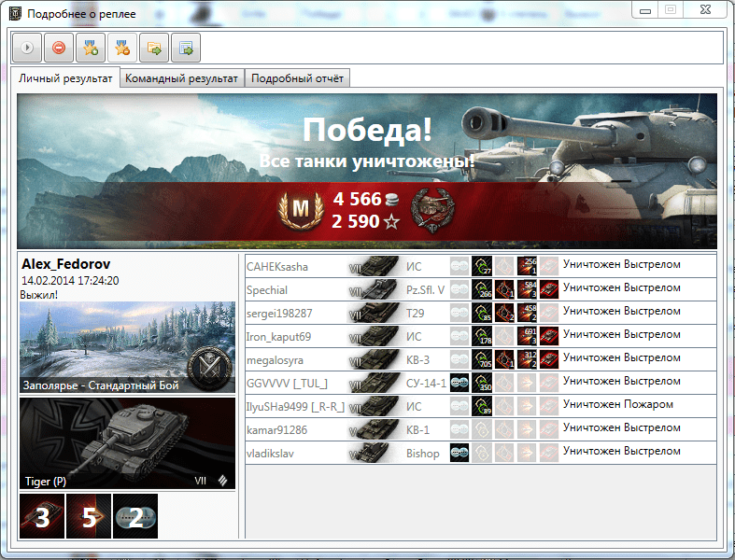Click the report export icon with green arrow
The height and width of the screenshot is (560, 735).
click(x=186, y=48)
